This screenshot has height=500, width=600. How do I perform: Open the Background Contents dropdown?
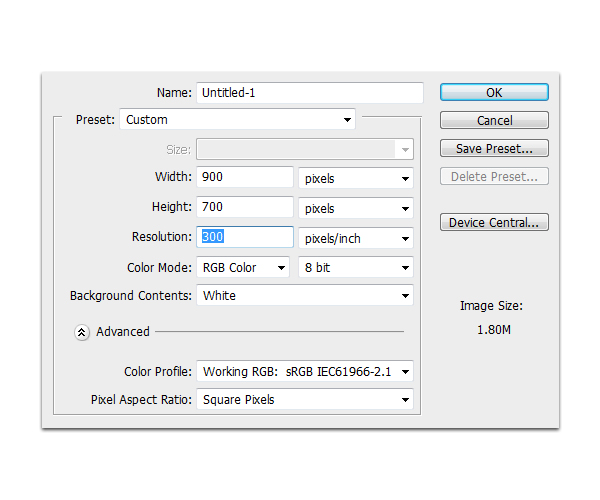click(305, 296)
